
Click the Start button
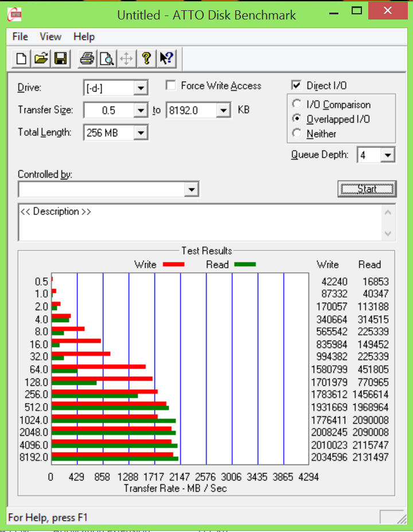tap(367, 189)
